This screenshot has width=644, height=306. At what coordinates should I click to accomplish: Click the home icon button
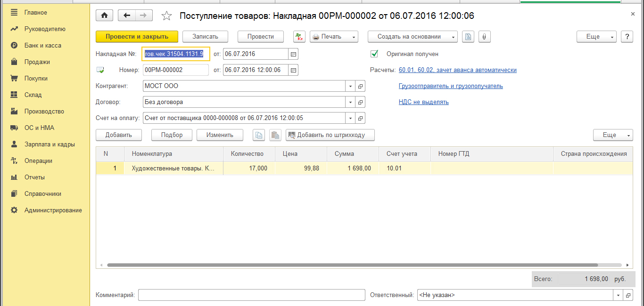pos(104,16)
